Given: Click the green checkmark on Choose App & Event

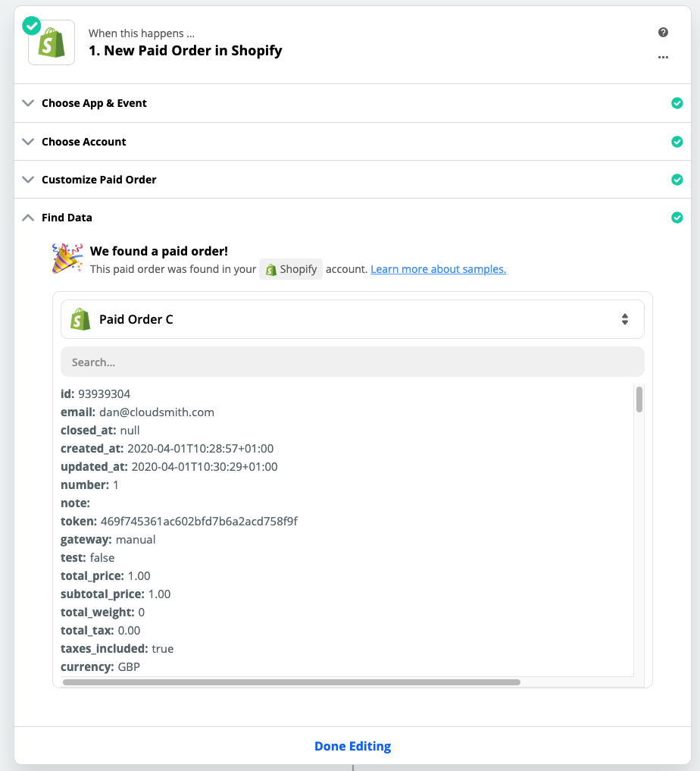Looking at the screenshot, I should click(x=677, y=103).
